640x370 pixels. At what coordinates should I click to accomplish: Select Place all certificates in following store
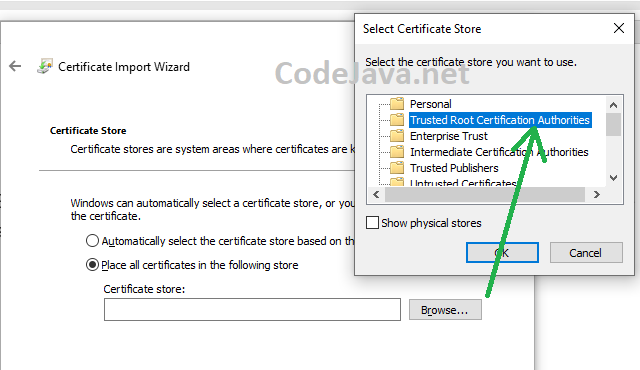[92, 265]
